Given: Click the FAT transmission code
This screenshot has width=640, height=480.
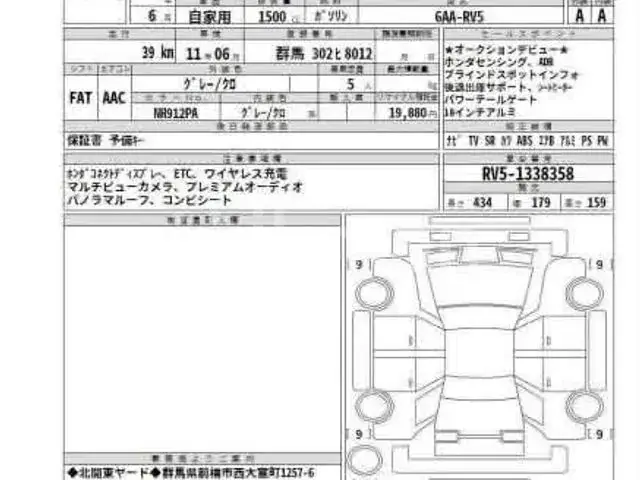Looking at the screenshot, I should [80, 98].
